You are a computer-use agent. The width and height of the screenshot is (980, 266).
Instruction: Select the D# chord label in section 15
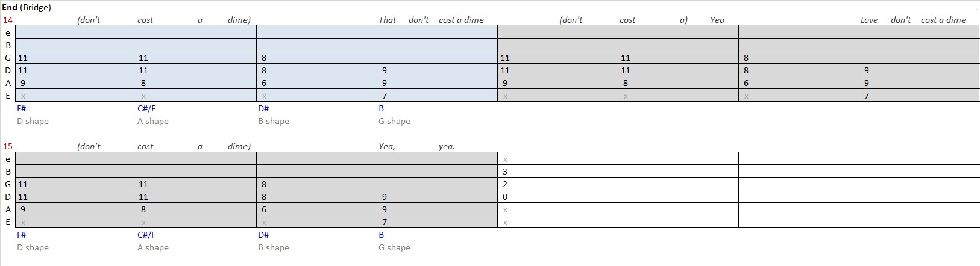click(x=263, y=235)
